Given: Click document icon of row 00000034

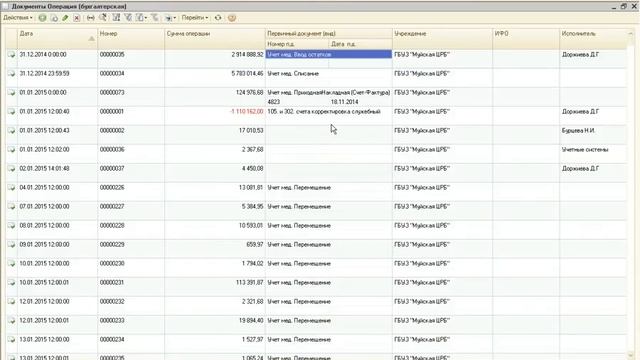Looking at the screenshot, I should click(11, 73).
